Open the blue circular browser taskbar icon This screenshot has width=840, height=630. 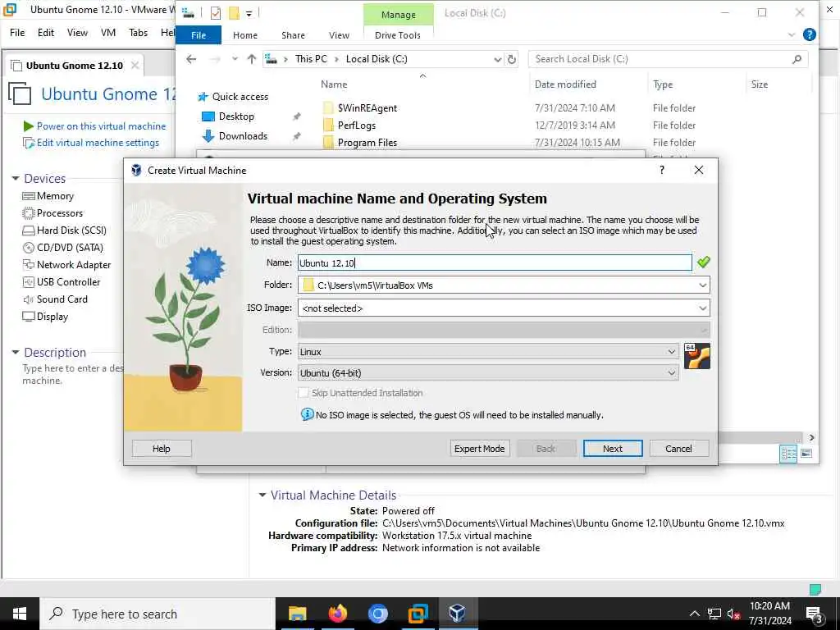(x=377, y=614)
